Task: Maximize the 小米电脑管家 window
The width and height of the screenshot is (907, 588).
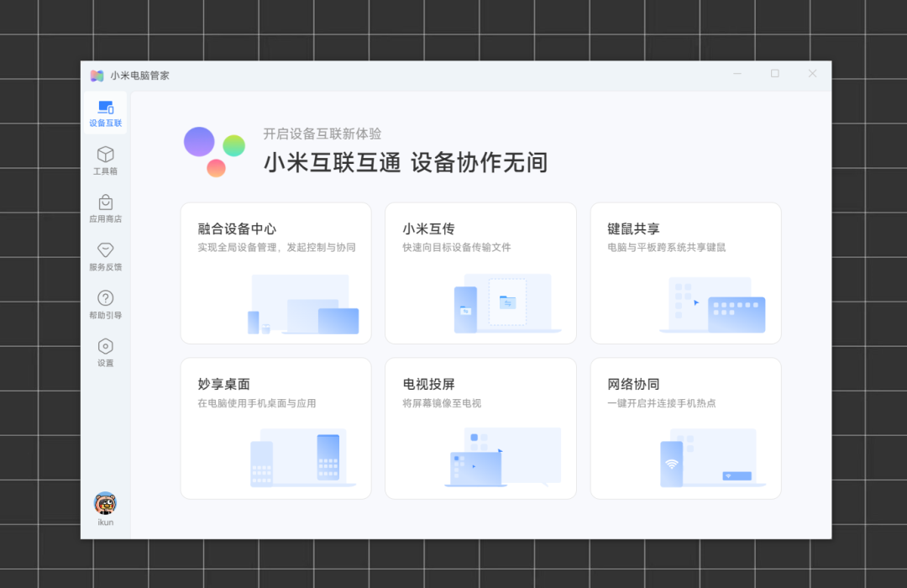Action: (774, 74)
